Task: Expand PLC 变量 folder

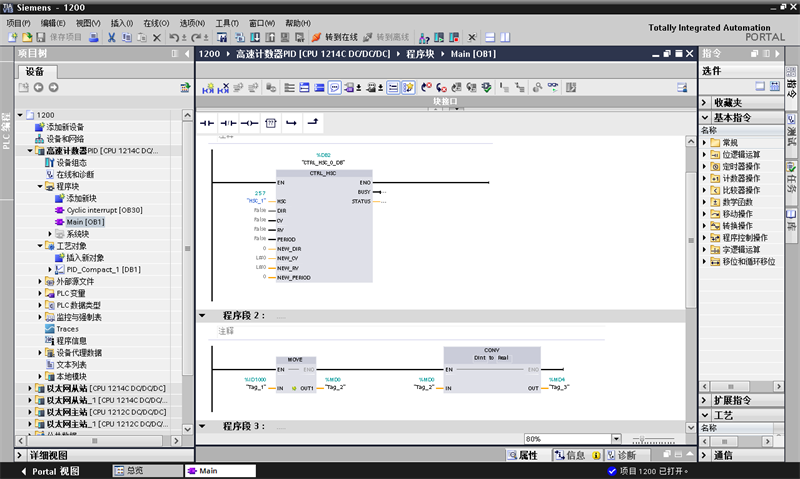Action: click(40, 293)
